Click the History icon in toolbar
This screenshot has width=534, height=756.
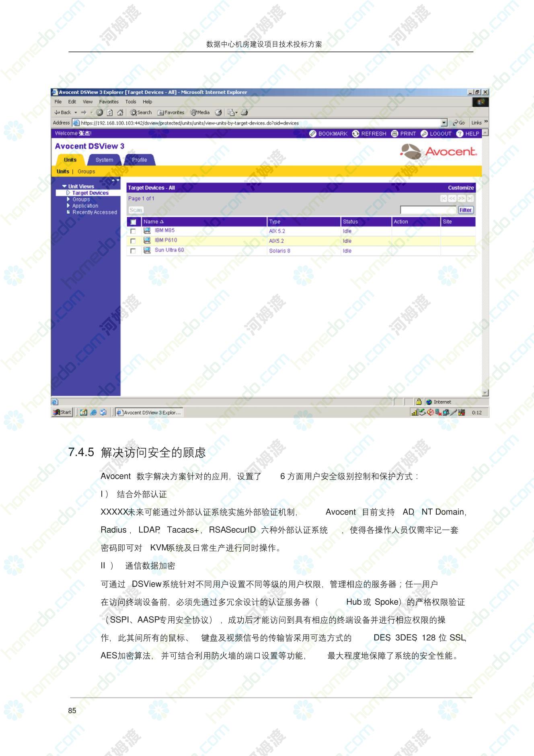(x=219, y=113)
